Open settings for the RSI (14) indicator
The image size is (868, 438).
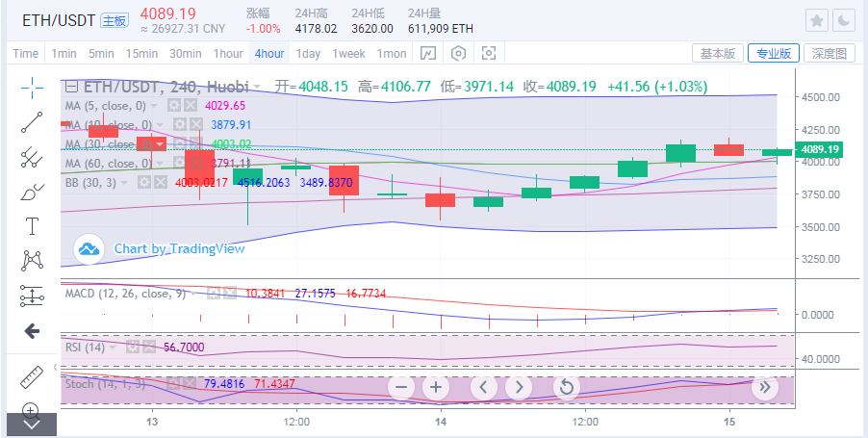pos(132,348)
